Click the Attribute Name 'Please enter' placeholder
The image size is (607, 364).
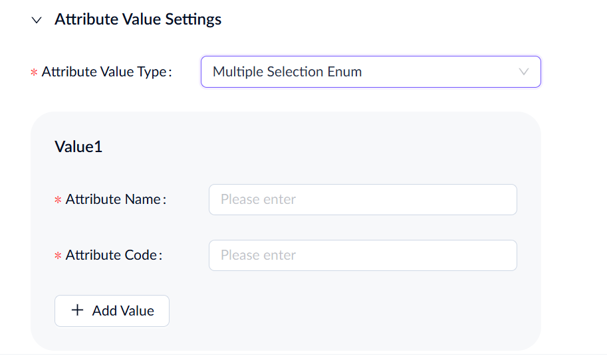click(258, 199)
